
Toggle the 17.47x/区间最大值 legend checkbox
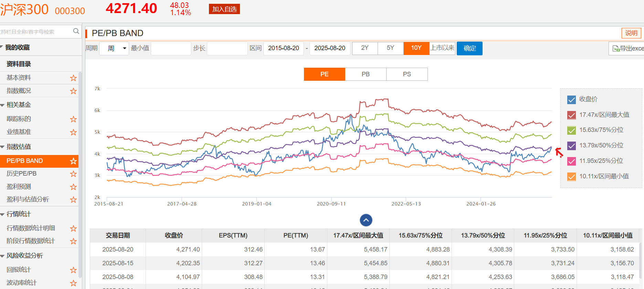tap(571, 115)
